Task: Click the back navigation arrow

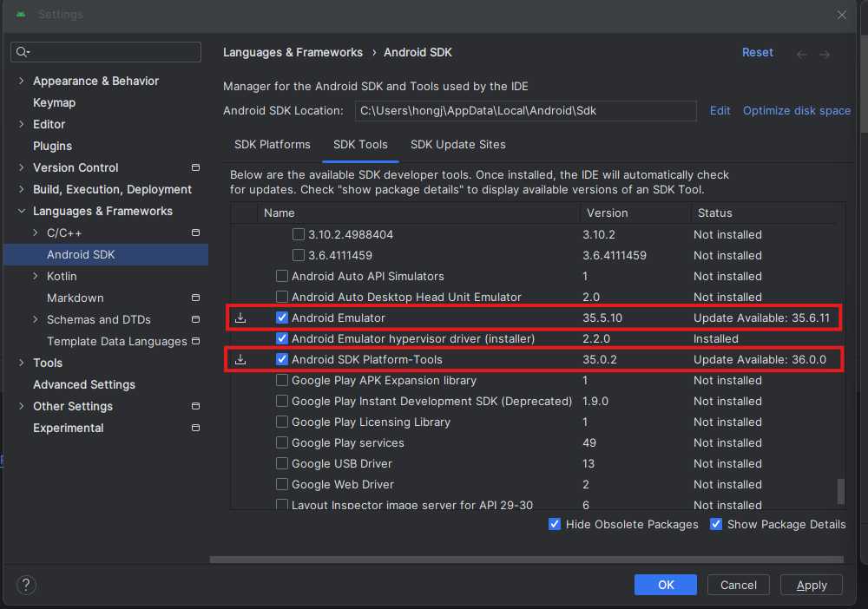Action: click(801, 54)
